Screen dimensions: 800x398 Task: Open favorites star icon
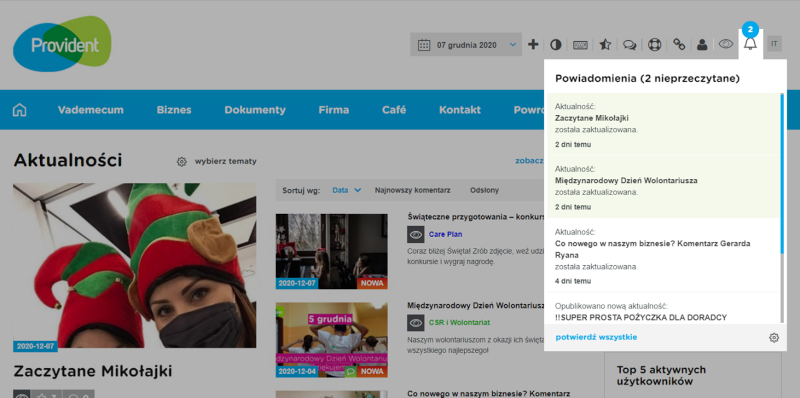click(x=605, y=45)
